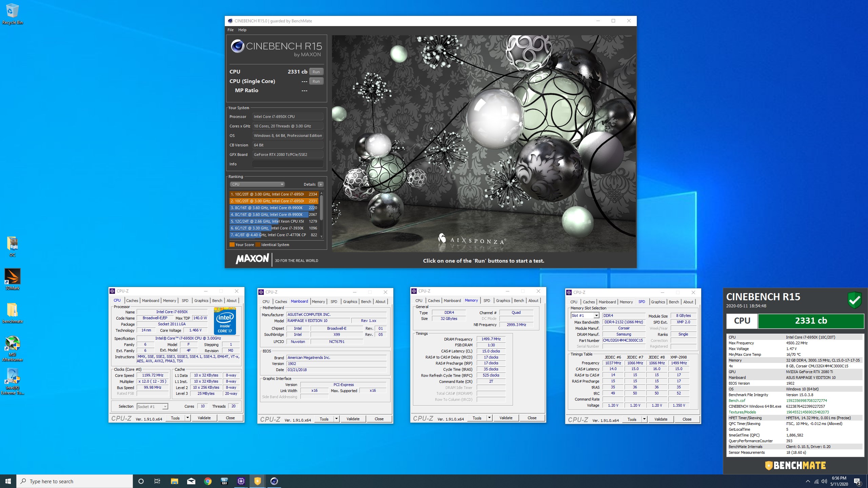The image size is (868, 488).
Task: Expand Tools arrow in Memory CPU-Z window
Action: tap(489, 418)
